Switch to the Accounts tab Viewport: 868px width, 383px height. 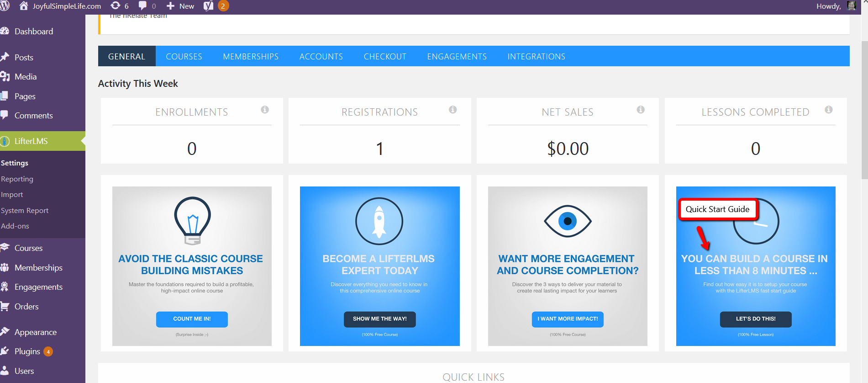(x=321, y=56)
